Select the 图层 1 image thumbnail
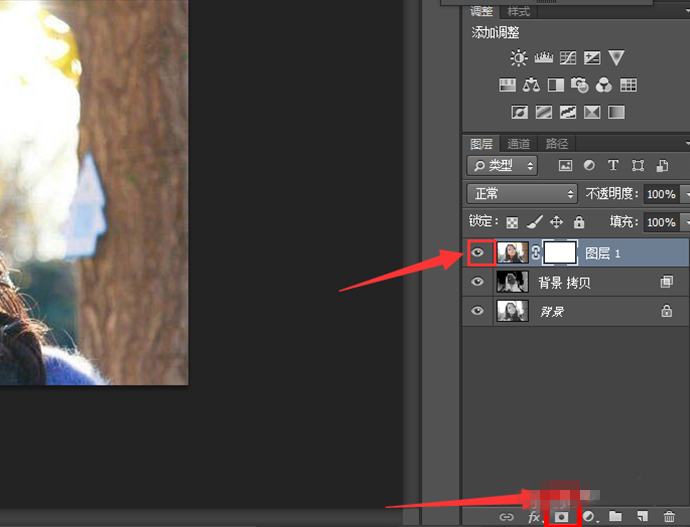This screenshot has width=690, height=527. tap(513, 253)
